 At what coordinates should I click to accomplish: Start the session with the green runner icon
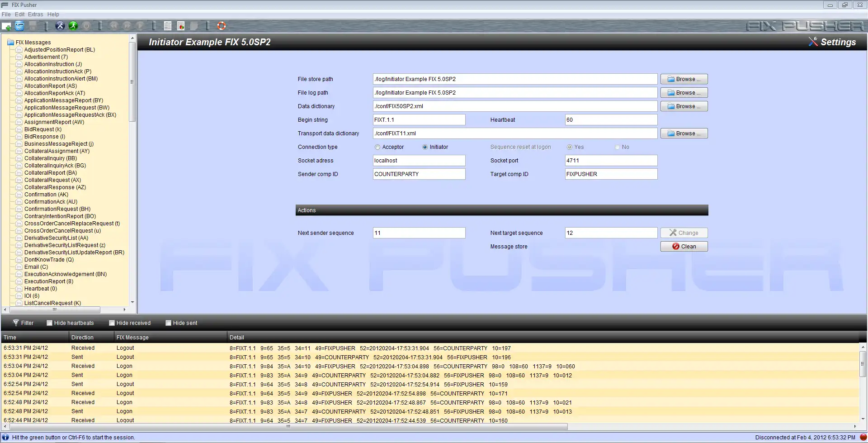click(x=73, y=26)
